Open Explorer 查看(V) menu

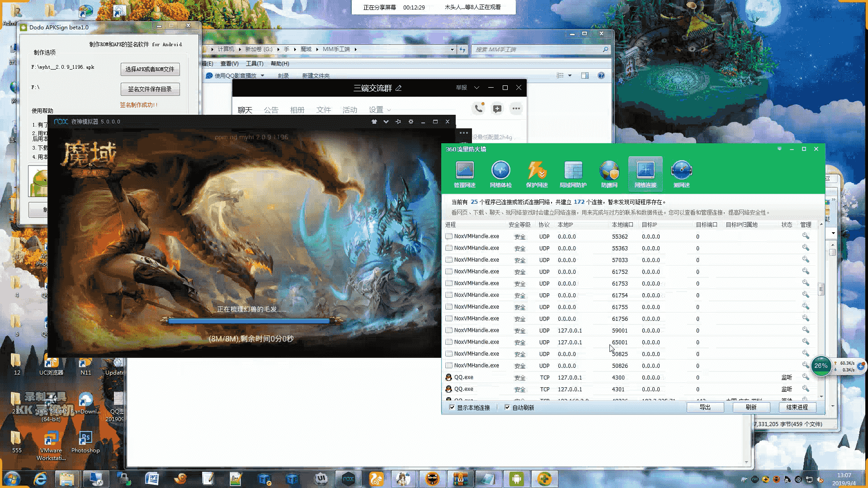[229, 64]
